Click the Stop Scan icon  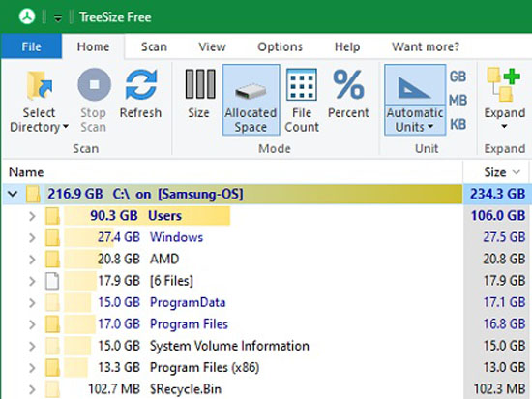click(x=94, y=84)
